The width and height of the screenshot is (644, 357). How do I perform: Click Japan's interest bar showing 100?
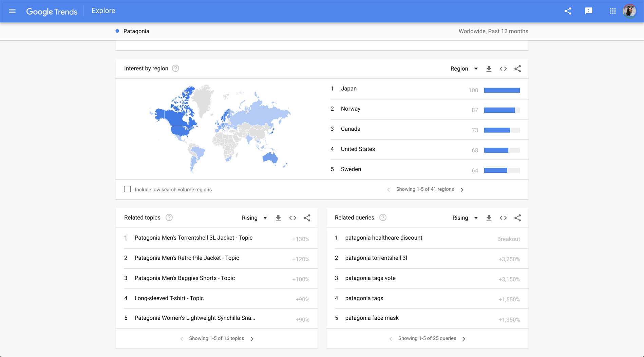(502, 90)
